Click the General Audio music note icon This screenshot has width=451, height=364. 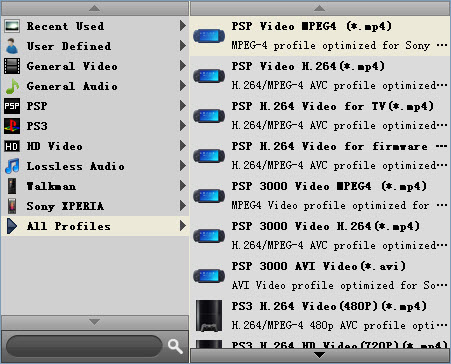coord(13,86)
